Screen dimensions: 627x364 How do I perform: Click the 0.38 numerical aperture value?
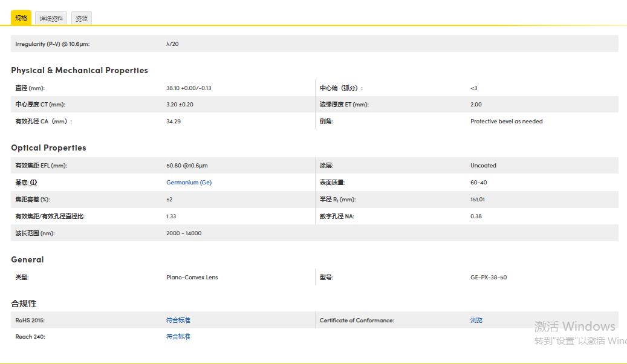click(476, 216)
